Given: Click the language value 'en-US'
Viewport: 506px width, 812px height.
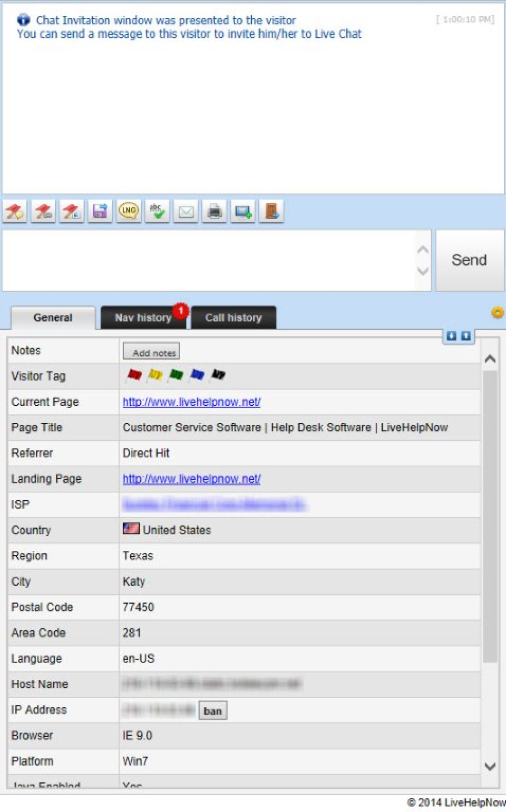Looking at the screenshot, I should [x=139, y=658].
